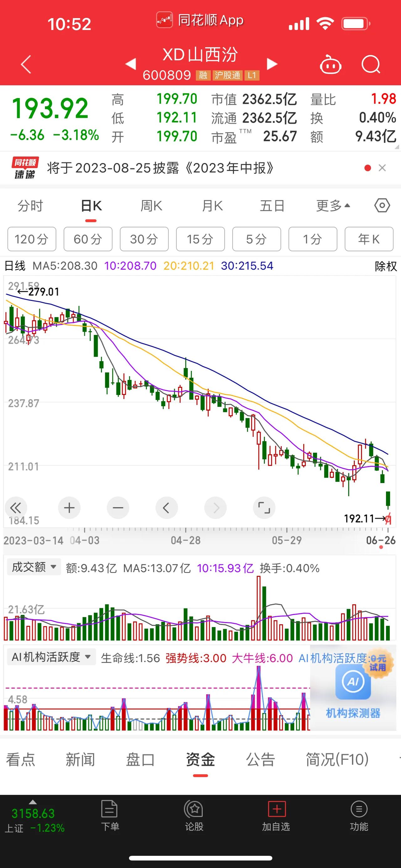Image resolution: width=401 pixels, height=868 pixels.
Task: Switch to 分时 chart tab
Action: pos(30,206)
